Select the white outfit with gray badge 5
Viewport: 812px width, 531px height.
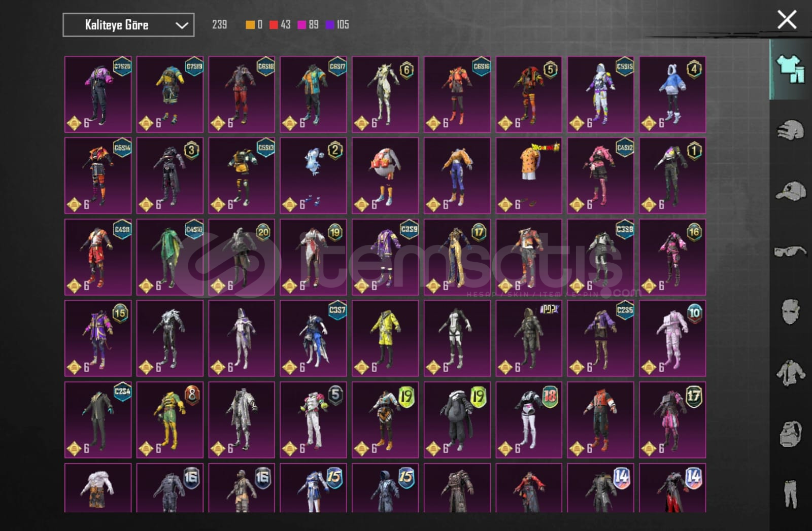click(314, 420)
